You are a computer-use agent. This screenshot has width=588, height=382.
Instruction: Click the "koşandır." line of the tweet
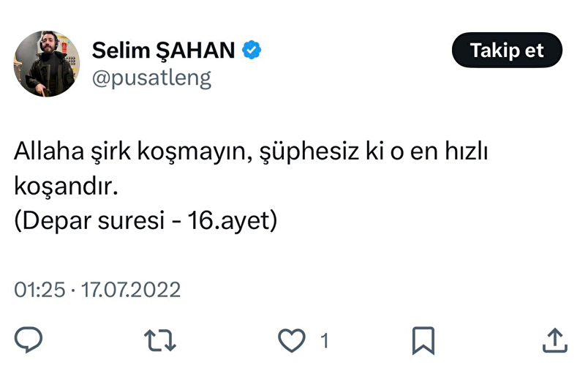pyautogui.click(x=66, y=187)
